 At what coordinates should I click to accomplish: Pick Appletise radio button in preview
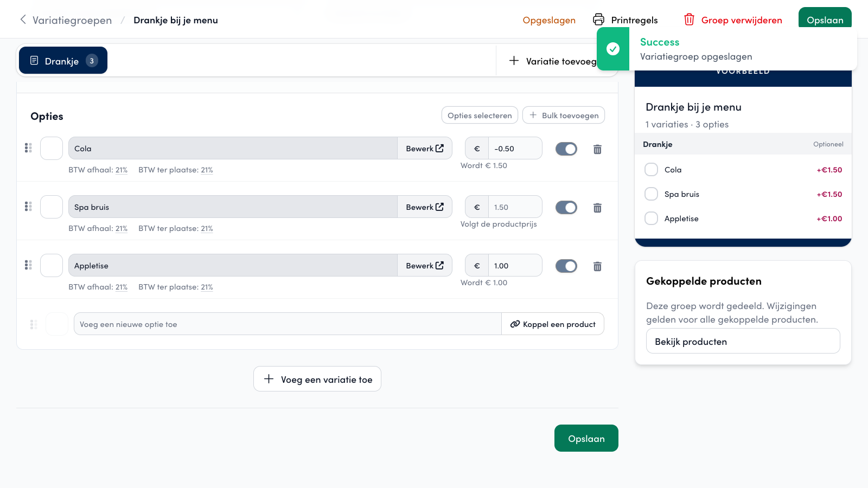click(651, 219)
